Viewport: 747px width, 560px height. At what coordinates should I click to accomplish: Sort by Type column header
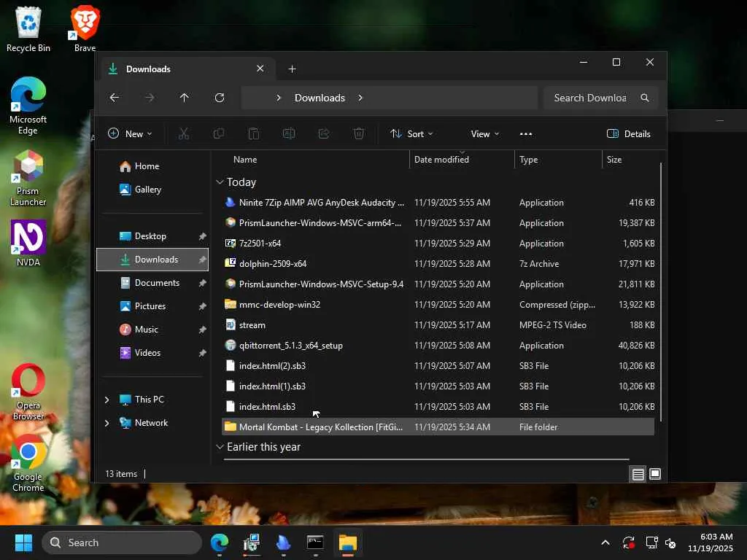(558, 160)
